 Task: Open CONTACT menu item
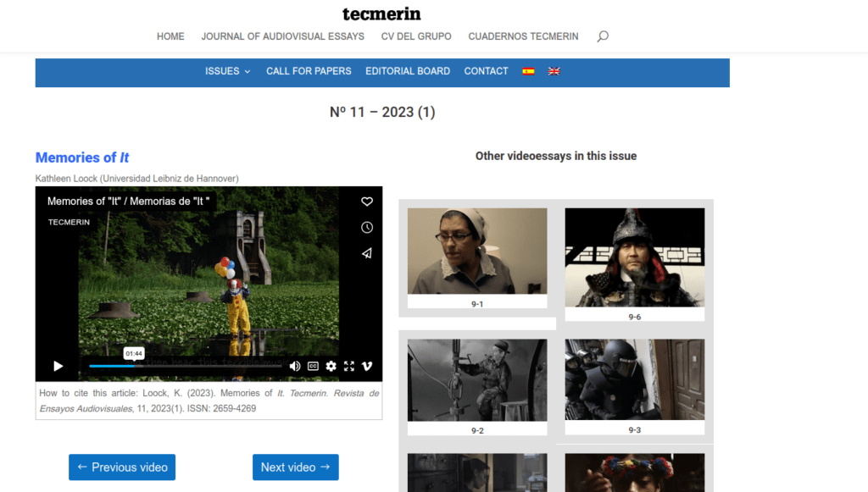(x=486, y=71)
